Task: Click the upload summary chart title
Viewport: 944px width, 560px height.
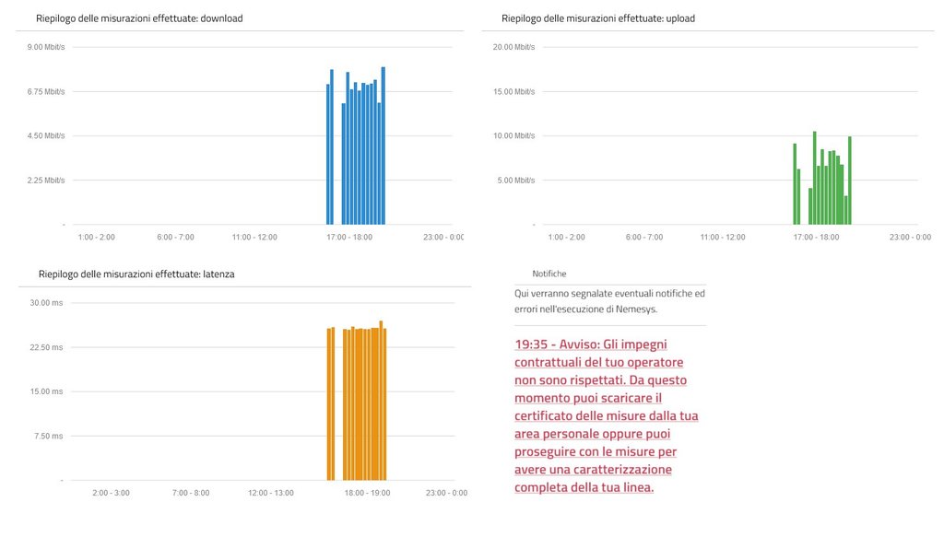Action: tap(598, 18)
